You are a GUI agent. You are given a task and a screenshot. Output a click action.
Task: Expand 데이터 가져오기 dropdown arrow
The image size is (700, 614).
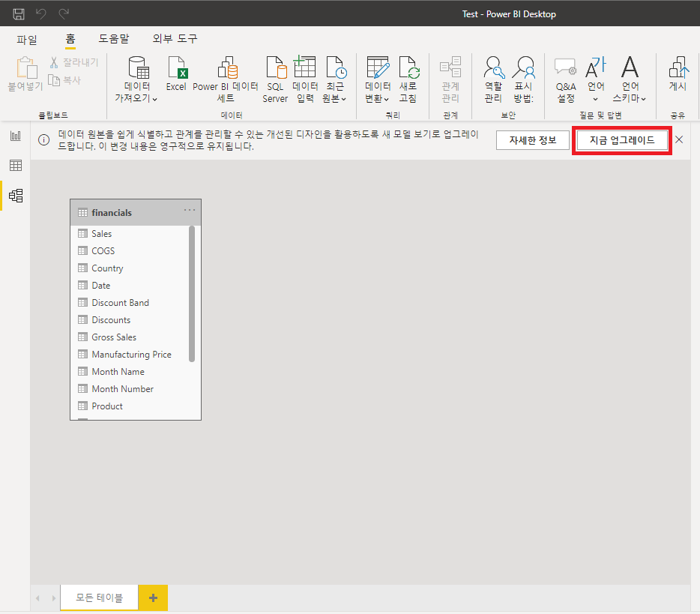click(155, 99)
